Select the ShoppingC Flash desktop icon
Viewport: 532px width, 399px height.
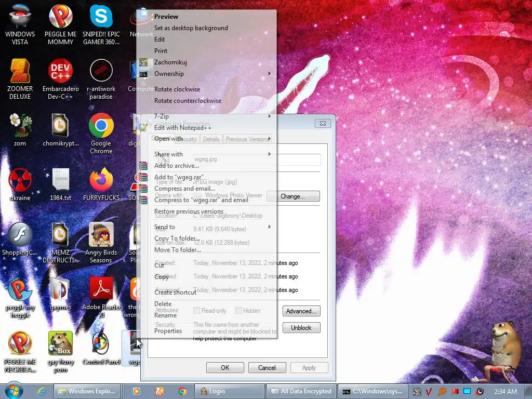[20, 239]
